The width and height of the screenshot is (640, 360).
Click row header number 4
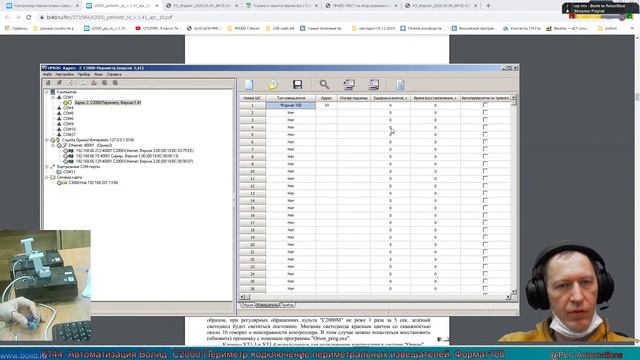[x=252, y=127]
